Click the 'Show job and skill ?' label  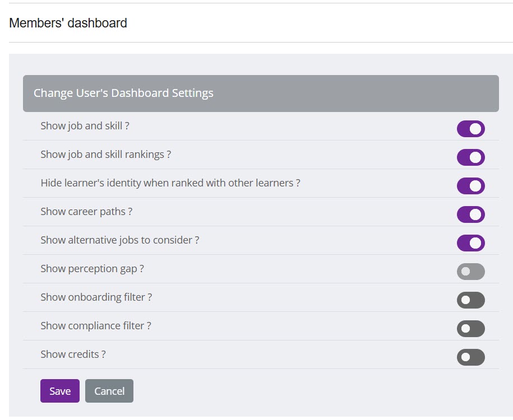tap(85, 126)
